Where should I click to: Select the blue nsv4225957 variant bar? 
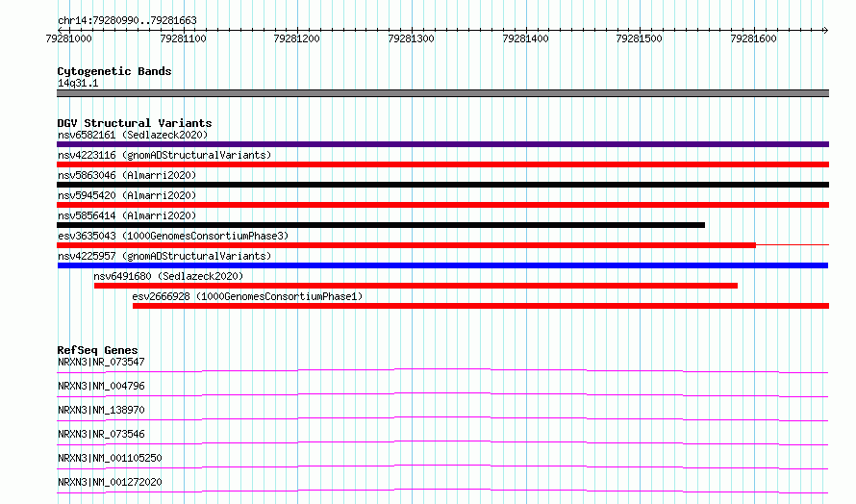(x=442, y=265)
